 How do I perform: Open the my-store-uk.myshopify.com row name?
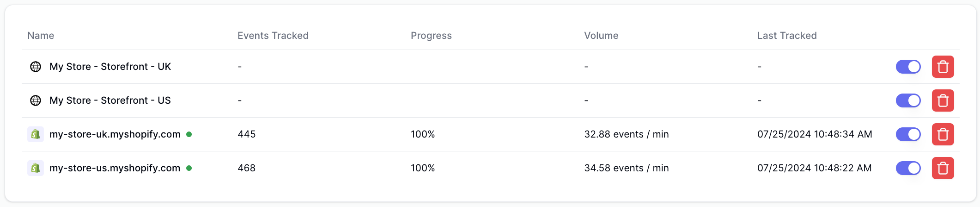(x=115, y=134)
